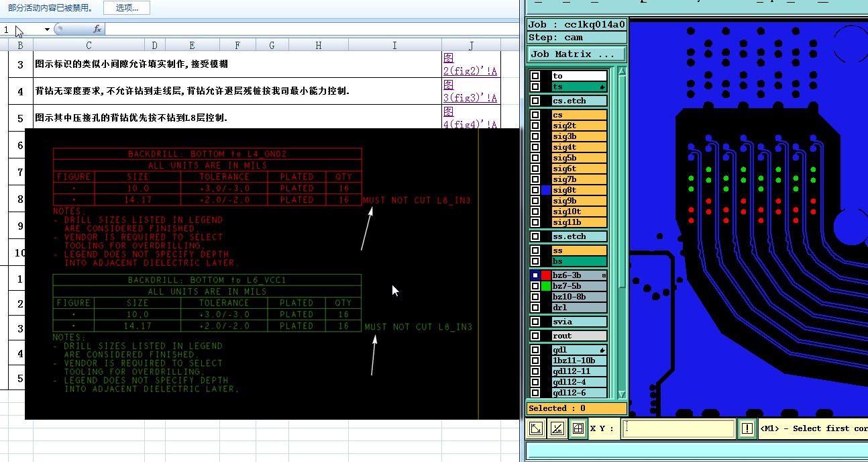The height and width of the screenshot is (462, 868).
Task: Select Excel row header 4
Action: pyautogui.click(x=20, y=91)
